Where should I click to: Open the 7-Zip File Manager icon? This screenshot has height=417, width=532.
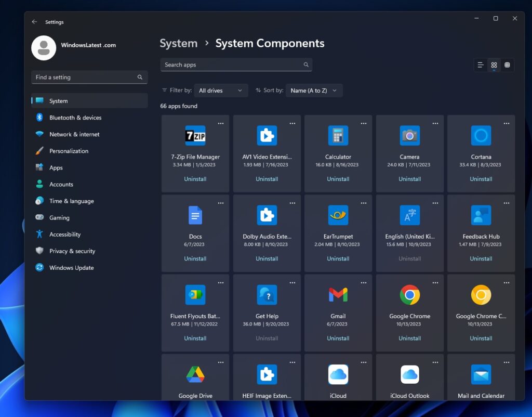click(195, 136)
